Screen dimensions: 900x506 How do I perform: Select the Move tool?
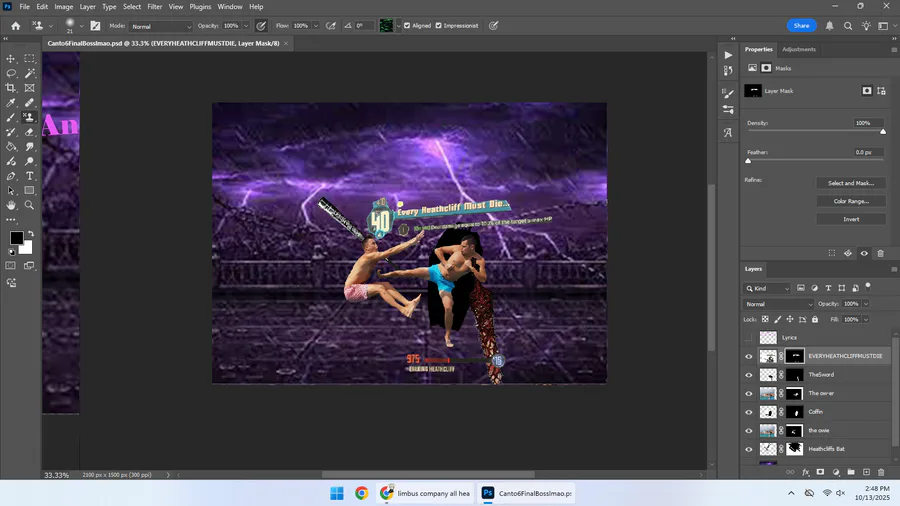click(11, 59)
